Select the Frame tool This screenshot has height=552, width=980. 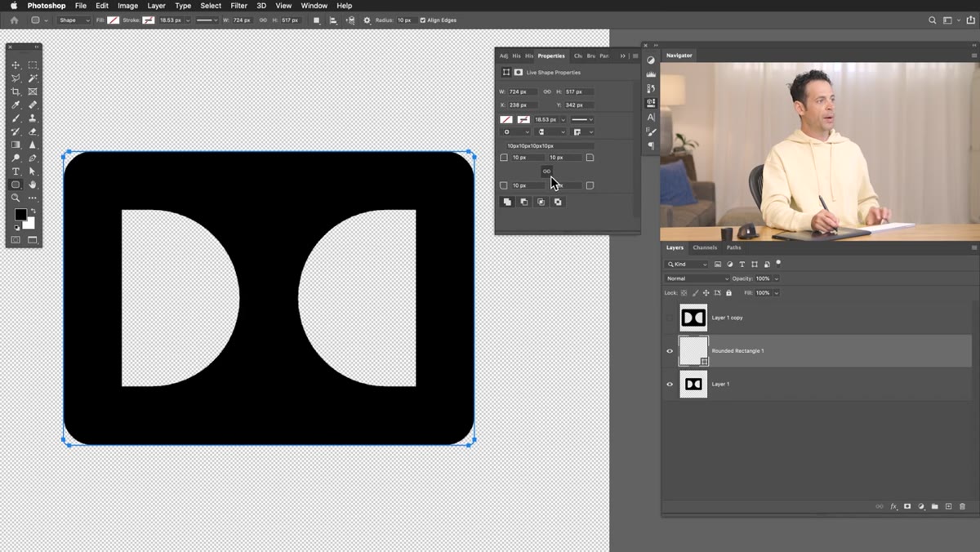[x=33, y=91]
